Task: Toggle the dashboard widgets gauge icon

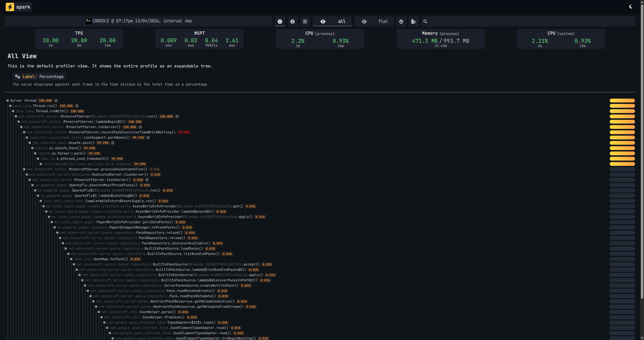Action: click(x=280, y=22)
